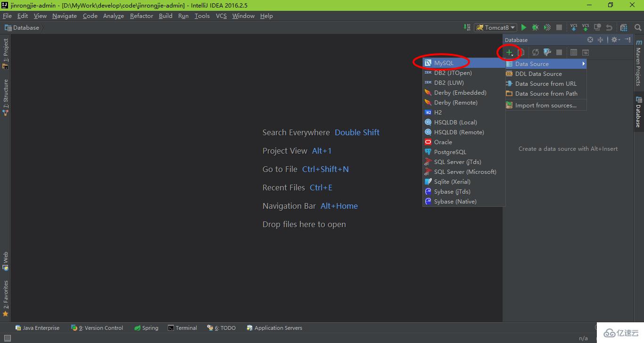Choose Sqlite (Xerial) data source

(464, 181)
